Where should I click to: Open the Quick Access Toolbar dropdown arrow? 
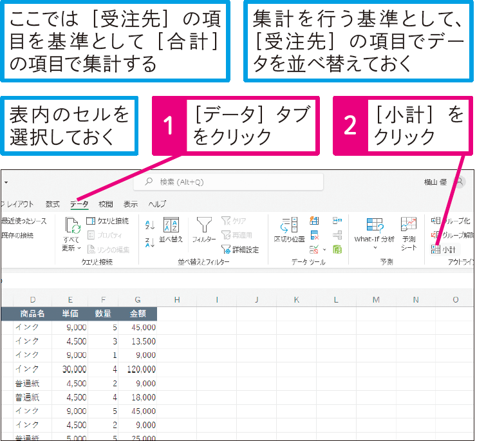click(x=6, y=182)
